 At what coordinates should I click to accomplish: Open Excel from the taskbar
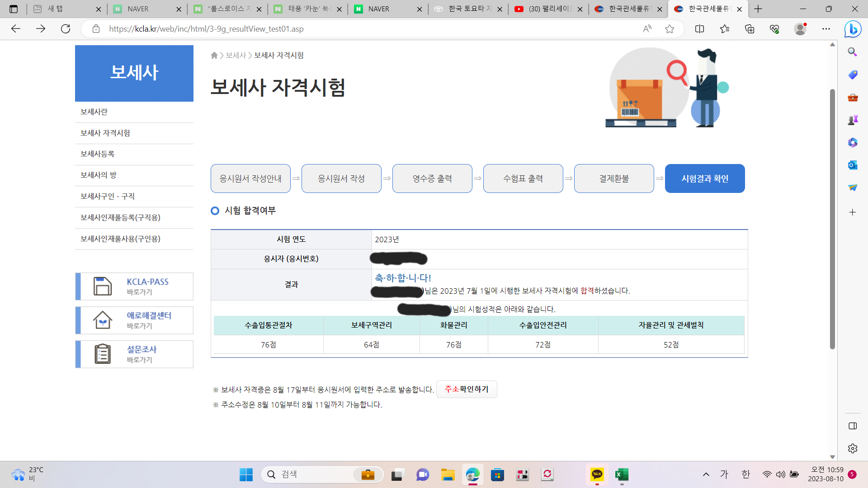click(622, 474)
